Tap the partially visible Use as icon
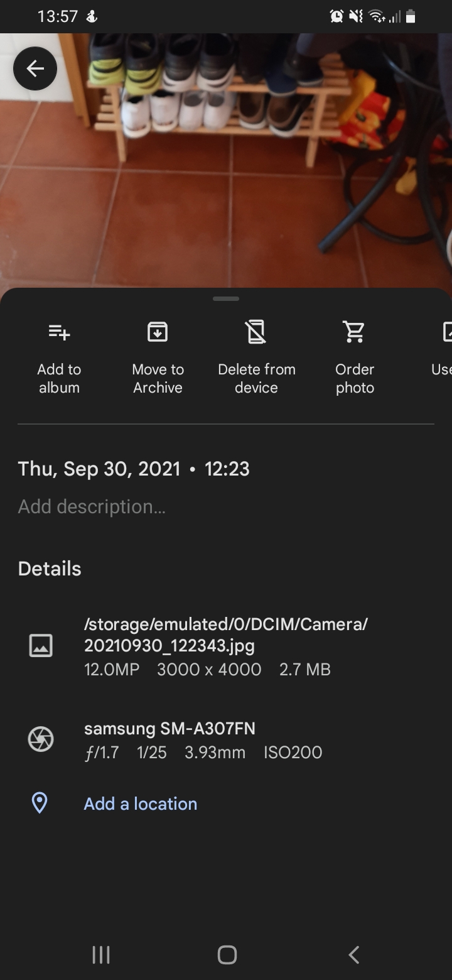 pyautogui.click(x=446, y=332)
